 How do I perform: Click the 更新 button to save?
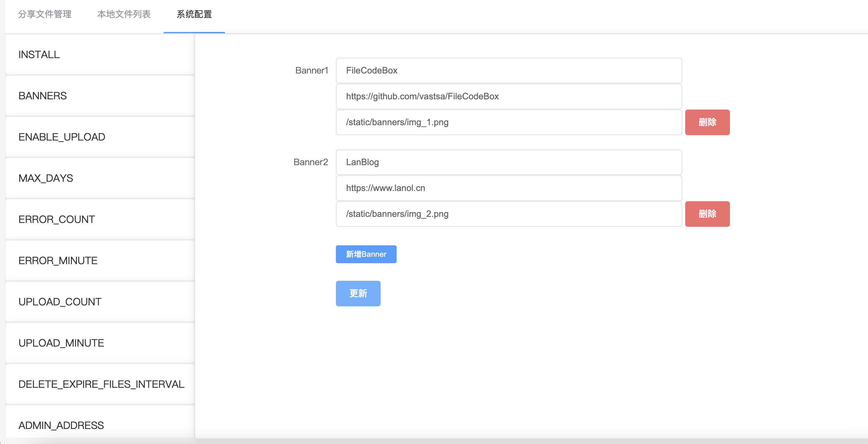click(x=358, y=294)
